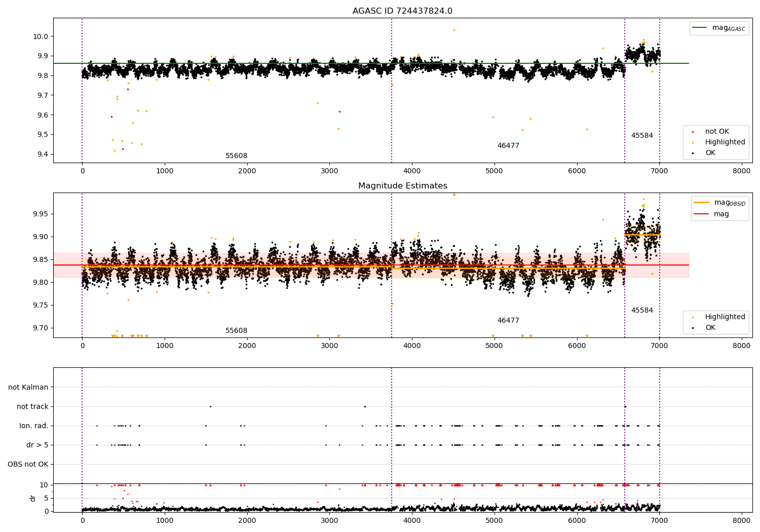Click the 9.70 y-axis tick label
Viewport: 760px width, 532px height.
pos(42,328)
